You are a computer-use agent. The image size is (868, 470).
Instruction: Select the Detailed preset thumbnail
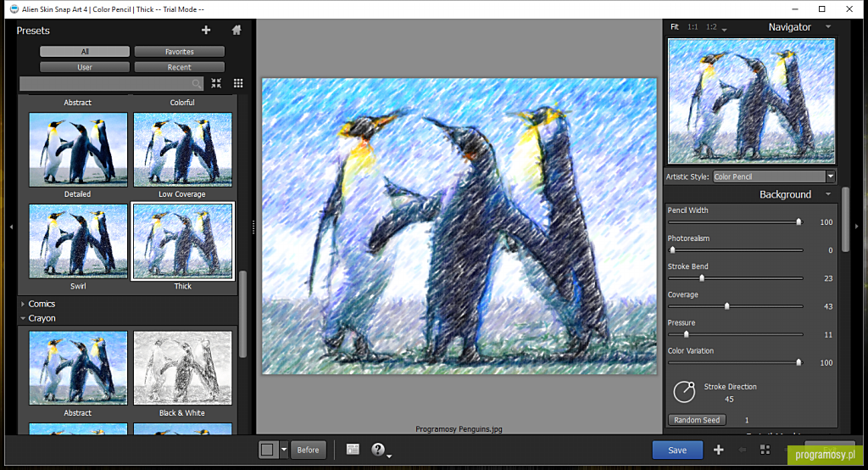coord(78,149)
